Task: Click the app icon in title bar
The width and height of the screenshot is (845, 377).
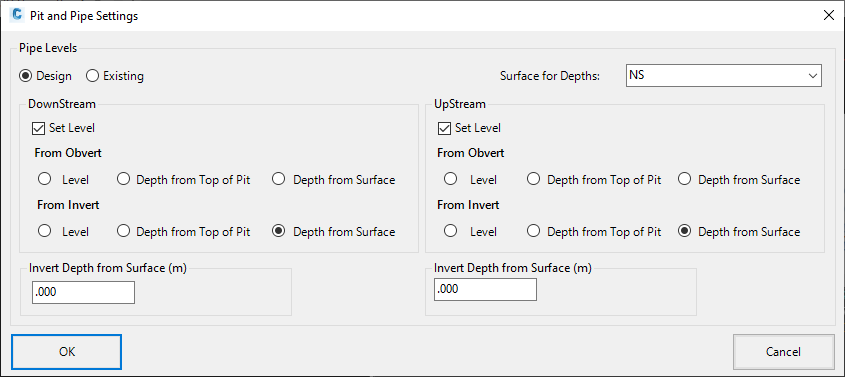Action: pyautogui.click(x=16, y=15)
